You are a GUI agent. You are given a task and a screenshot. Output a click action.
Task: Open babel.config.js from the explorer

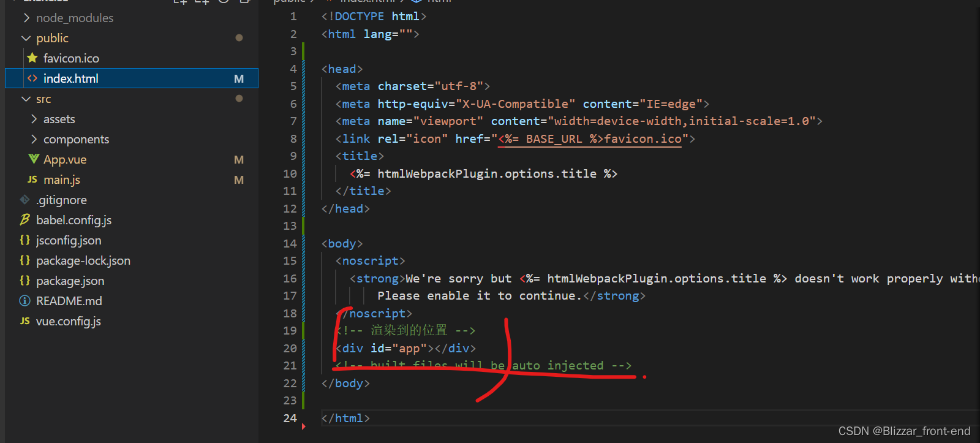click(x=73, y=220)
